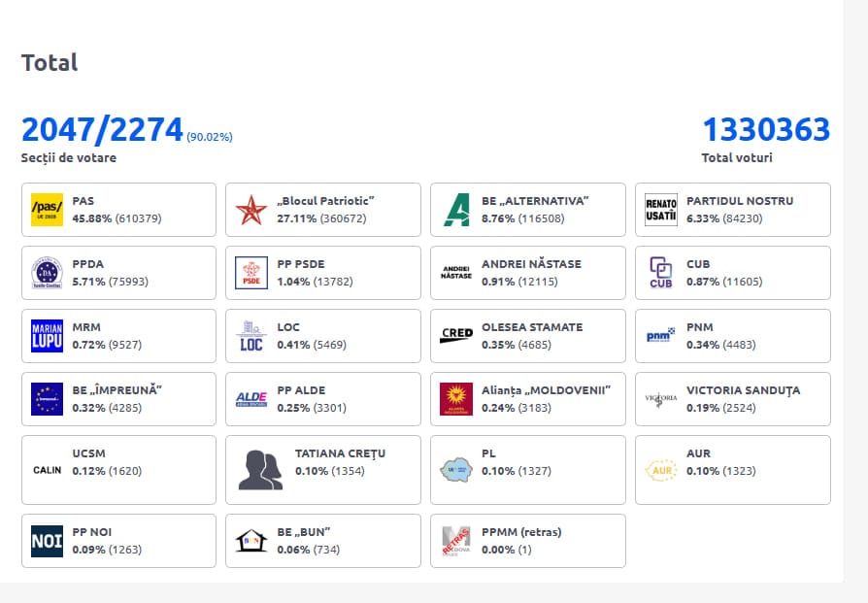This screenshot has height=603, width=868.
Task: Click the CUB party name label
Action: (x=698, y=264)
